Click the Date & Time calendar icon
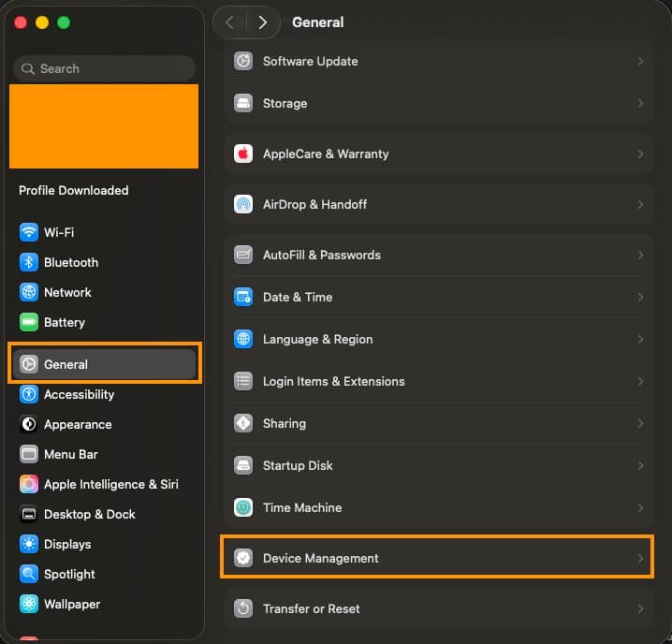Screen dimensions: 672x644 click(243, 297)
